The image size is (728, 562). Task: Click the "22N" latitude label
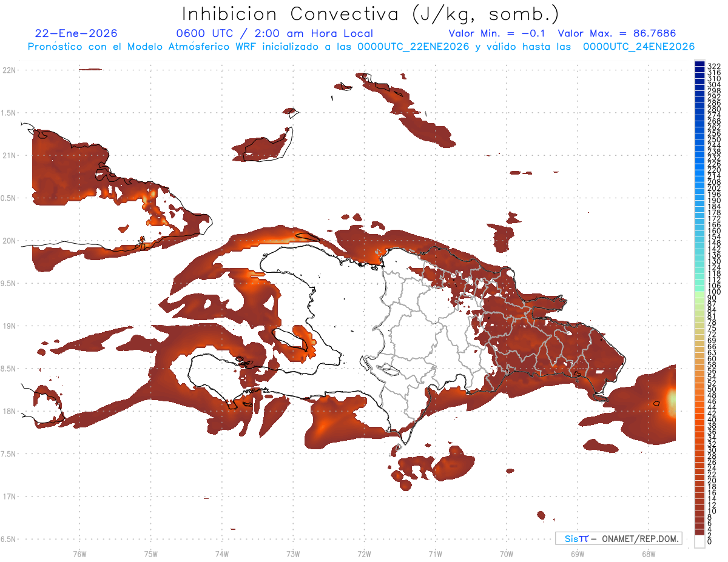(x=8, y=70)
